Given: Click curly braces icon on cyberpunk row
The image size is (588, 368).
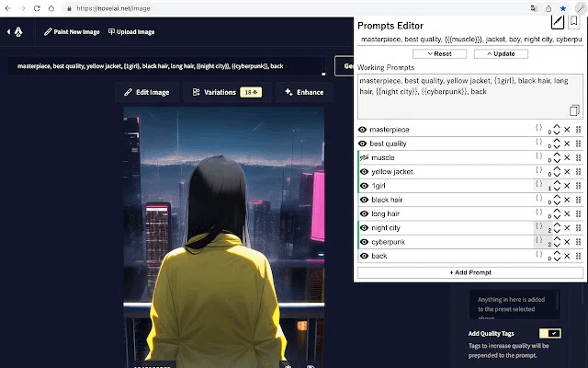Looking at the screenshot, I should pyautogui.click(x=539, y=239).
